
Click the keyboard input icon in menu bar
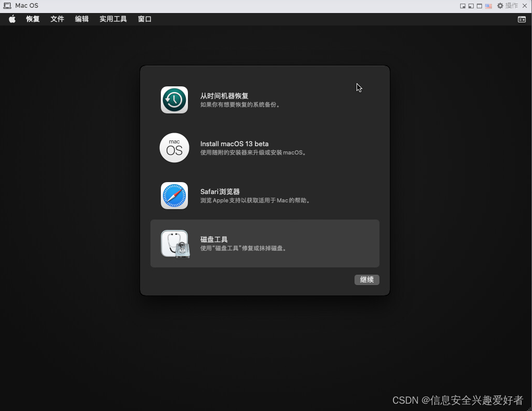pyautogui.click(x=522, y=19)
